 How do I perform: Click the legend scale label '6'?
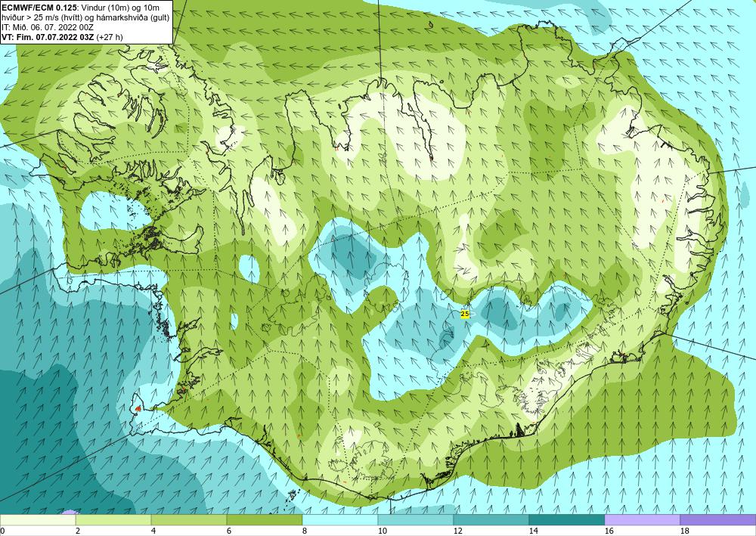pos(229,531)
